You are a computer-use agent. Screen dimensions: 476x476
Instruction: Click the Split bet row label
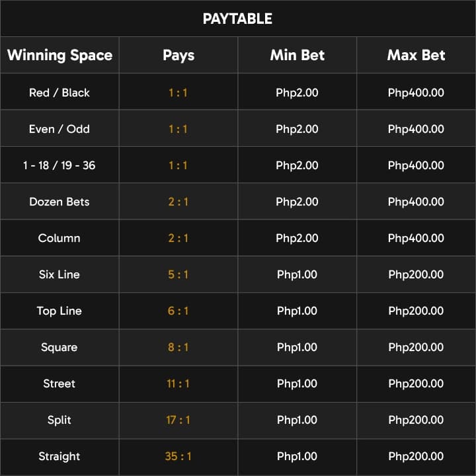tap(59, 420)
